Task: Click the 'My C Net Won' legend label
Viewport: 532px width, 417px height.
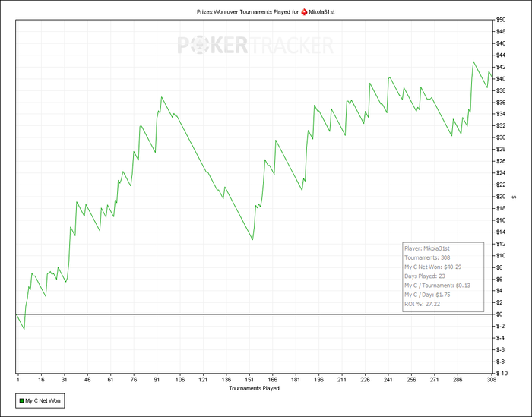Action: 43,401
